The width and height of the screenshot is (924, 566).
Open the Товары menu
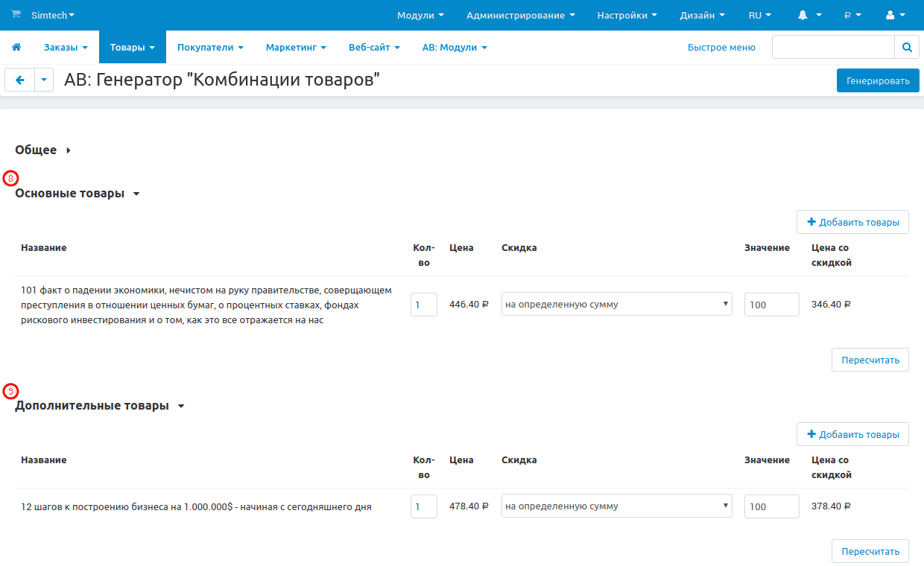pos(132,46)
